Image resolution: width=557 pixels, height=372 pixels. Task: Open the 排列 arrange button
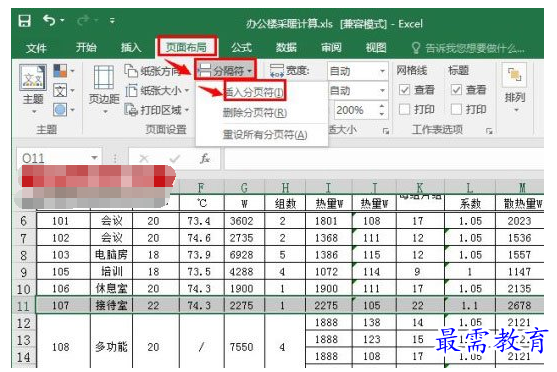click(514, 89)
